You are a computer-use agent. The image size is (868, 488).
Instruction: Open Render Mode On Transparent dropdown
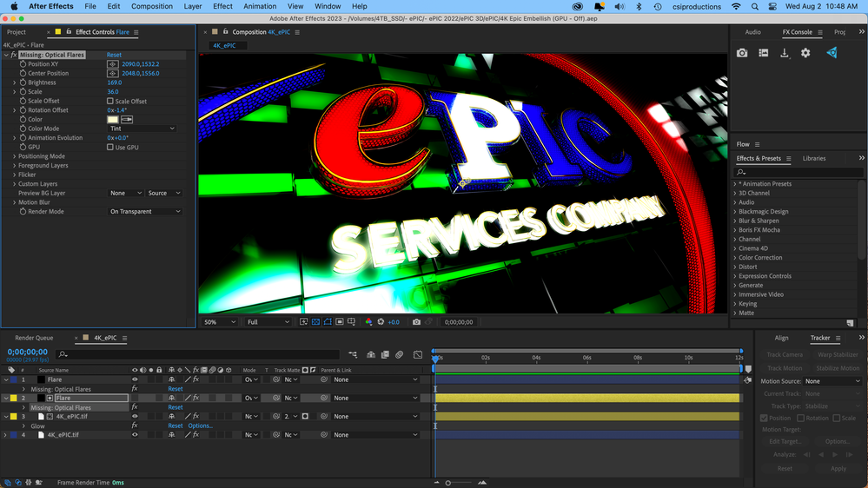[145, 211]
